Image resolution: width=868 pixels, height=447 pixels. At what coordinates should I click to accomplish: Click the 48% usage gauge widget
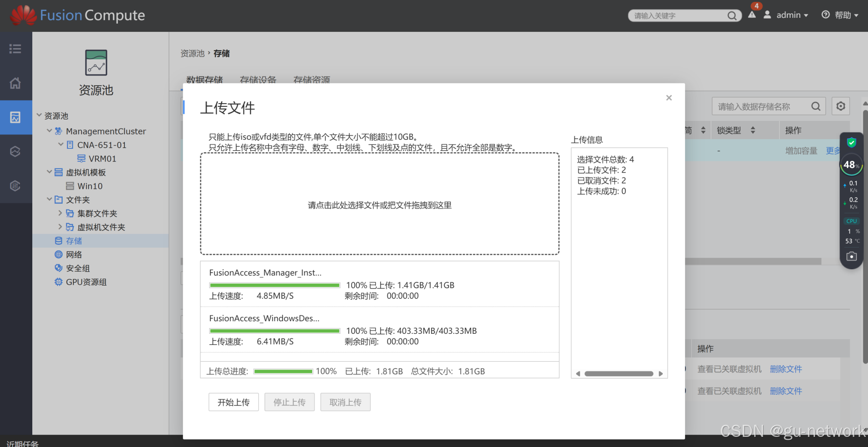pyautogui.click(x=851, y=165)
